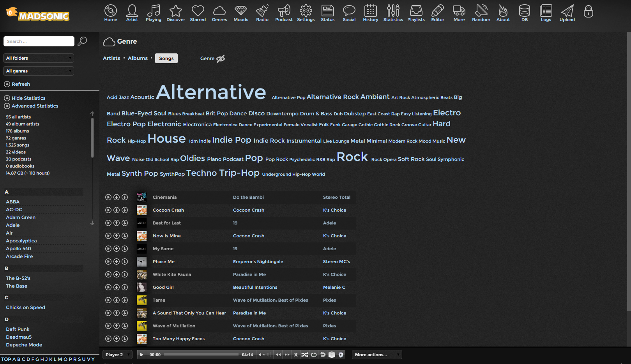Open the Upload paper-plane icon
This screenshot has width=631, height=364.
(567, 13)
